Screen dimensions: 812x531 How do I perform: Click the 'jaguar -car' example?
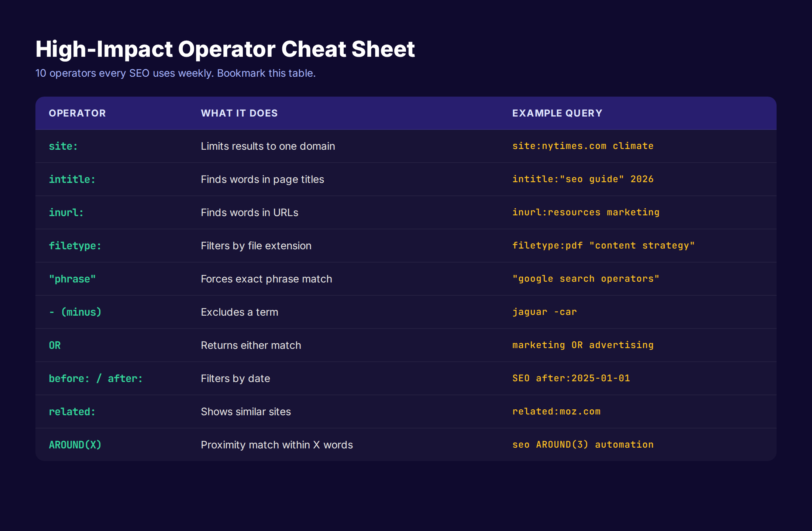pyautogui.click(x=544, y=312)
